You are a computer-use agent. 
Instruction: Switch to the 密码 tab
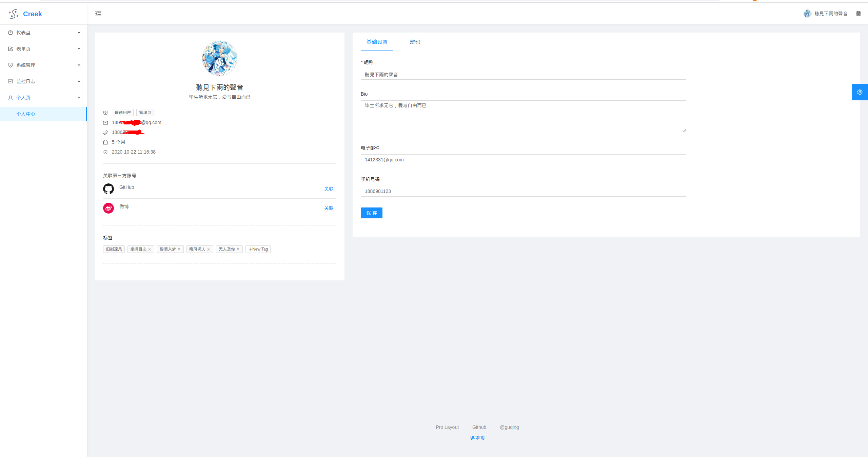pyautogui.click(x=415, y=42)
